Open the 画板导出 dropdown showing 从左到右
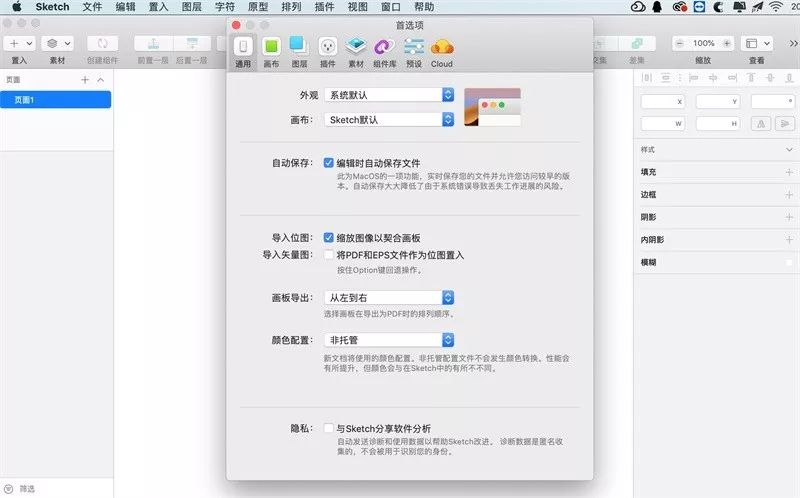Screen dimensions: 800x498 (389, 297)
